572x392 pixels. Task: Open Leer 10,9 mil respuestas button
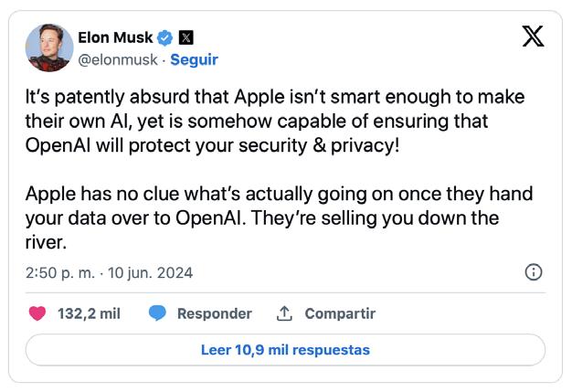click(285, 350)
